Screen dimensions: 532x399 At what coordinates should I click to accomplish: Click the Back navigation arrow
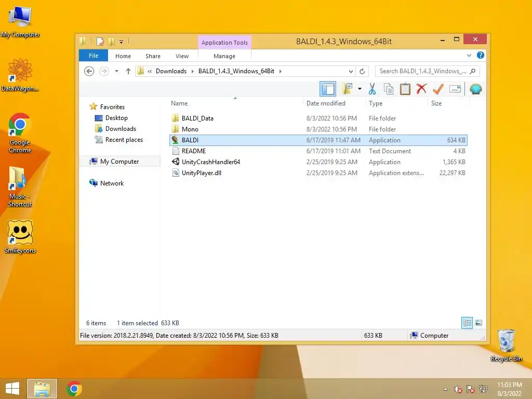[89, 71]
